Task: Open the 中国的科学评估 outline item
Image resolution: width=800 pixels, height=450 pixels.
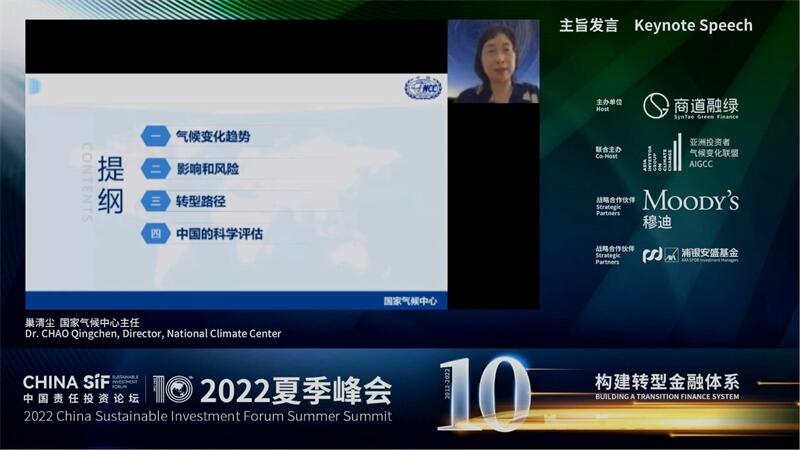Action: tap(219, 234)
